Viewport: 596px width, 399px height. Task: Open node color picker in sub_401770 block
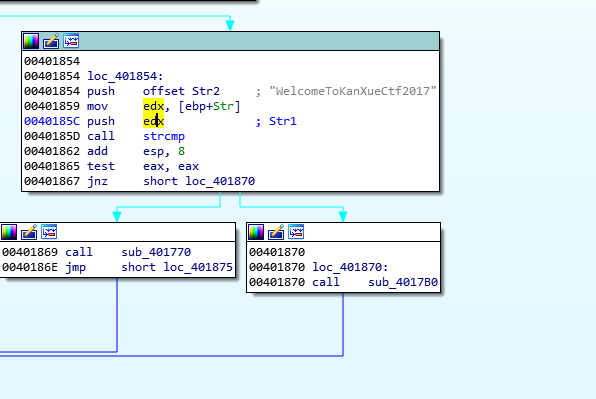click(9, 232)
